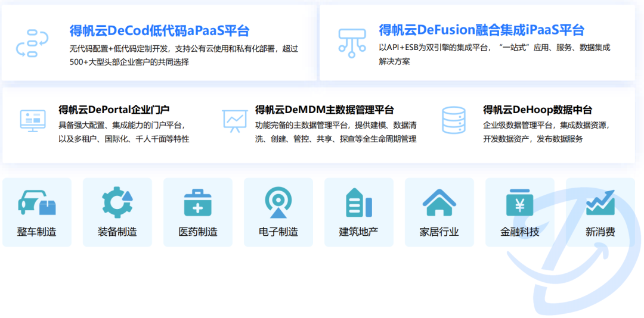Click the car icon above 整车制造
The height and width of the screenshot is (318, 644).
[x=36, y=202]
